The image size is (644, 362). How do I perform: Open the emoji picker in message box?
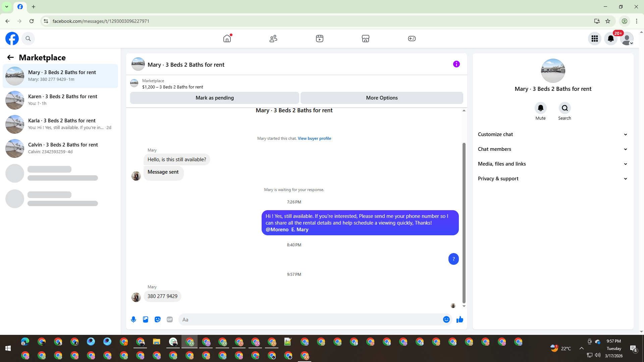pyautogui.click(x=446, y=319)
